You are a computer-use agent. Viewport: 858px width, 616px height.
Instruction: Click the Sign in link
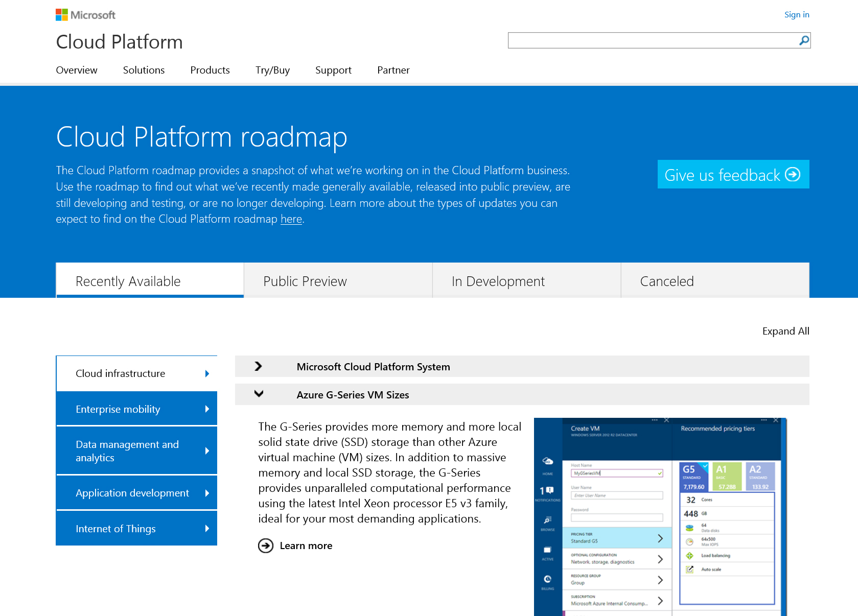click(x=797, y=15)
